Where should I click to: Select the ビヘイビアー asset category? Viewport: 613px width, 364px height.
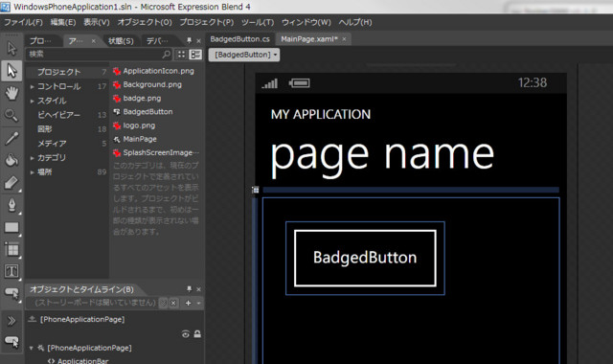[x=67, y=115]
